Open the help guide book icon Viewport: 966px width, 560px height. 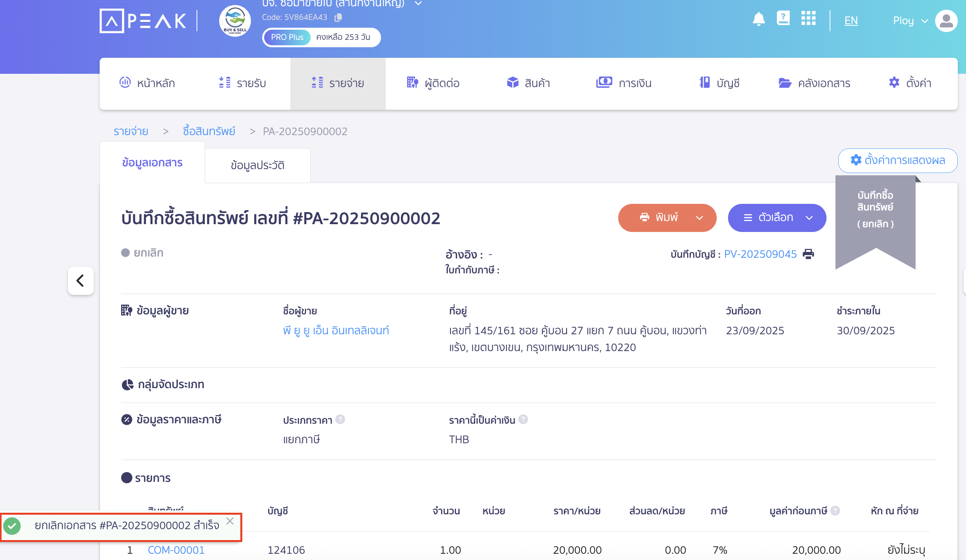click(x=783, y=18)
